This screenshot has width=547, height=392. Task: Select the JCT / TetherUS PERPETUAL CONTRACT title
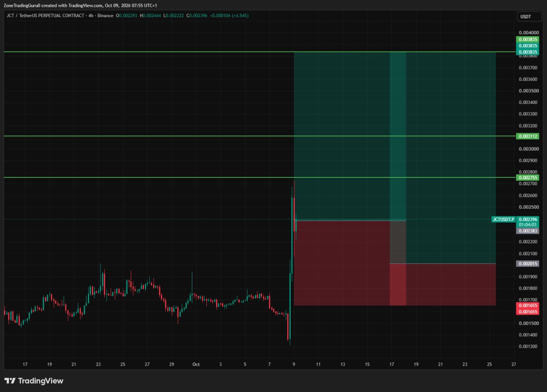(46, 16)
